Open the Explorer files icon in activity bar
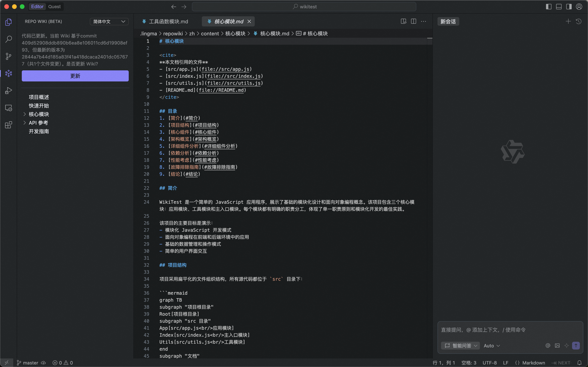The height and width of the screenshot is (367, 588). 9,22
